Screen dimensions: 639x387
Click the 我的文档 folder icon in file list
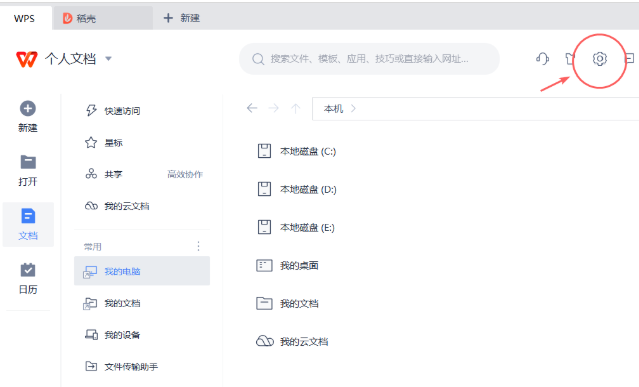coord(264,303)
